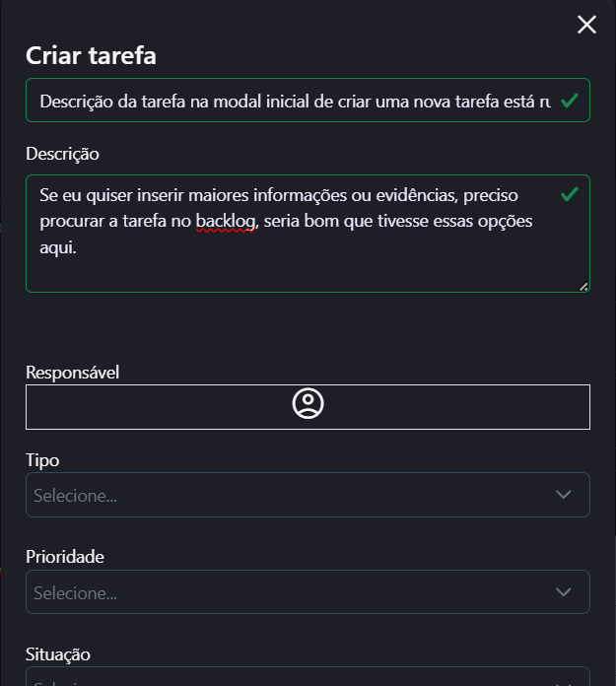
Task: Click the chevron arrow of the Tipo dropdown
Action: click(x=564, y=495)
